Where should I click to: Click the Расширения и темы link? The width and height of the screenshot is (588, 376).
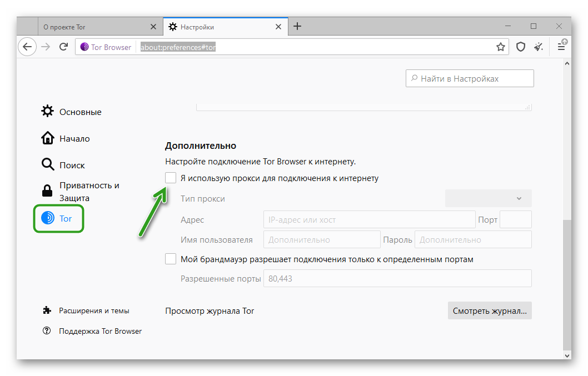[x=86, y=310]
